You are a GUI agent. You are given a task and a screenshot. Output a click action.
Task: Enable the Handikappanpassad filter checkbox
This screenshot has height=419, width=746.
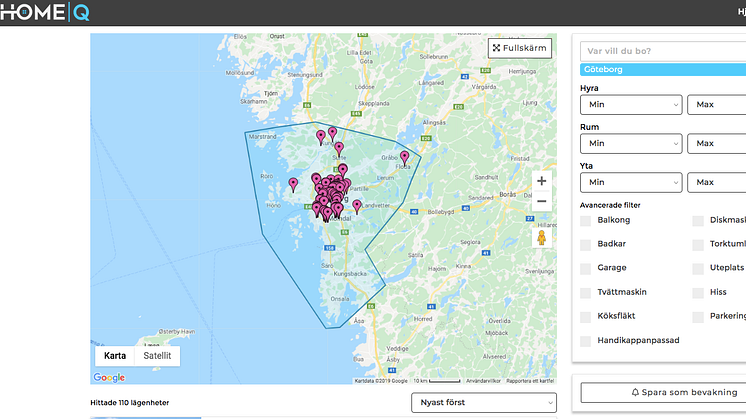586,341
